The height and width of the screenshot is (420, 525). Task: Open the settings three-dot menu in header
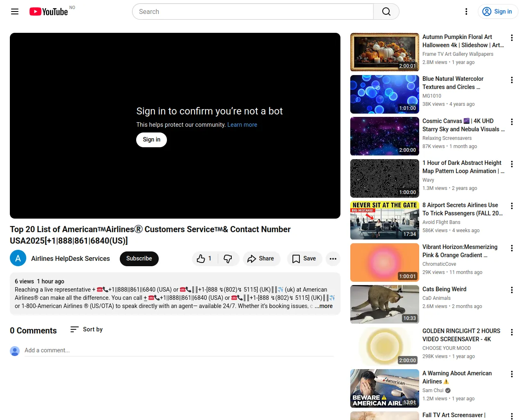pos(466,11)
